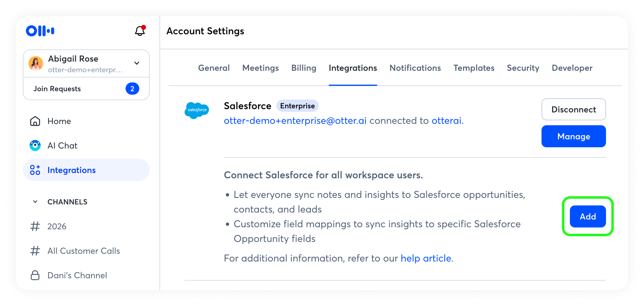Click the Salesforce cloud logo
The image size is (644, 306).
pos(197,110)
